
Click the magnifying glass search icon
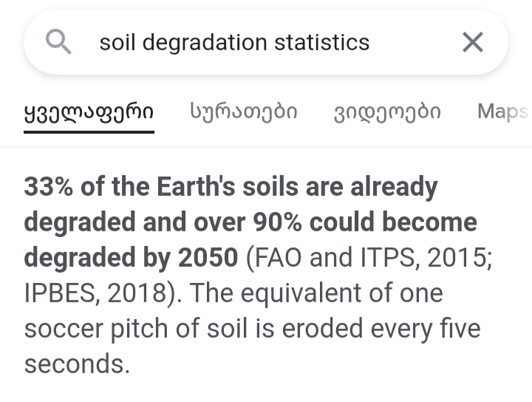point(58,42)
